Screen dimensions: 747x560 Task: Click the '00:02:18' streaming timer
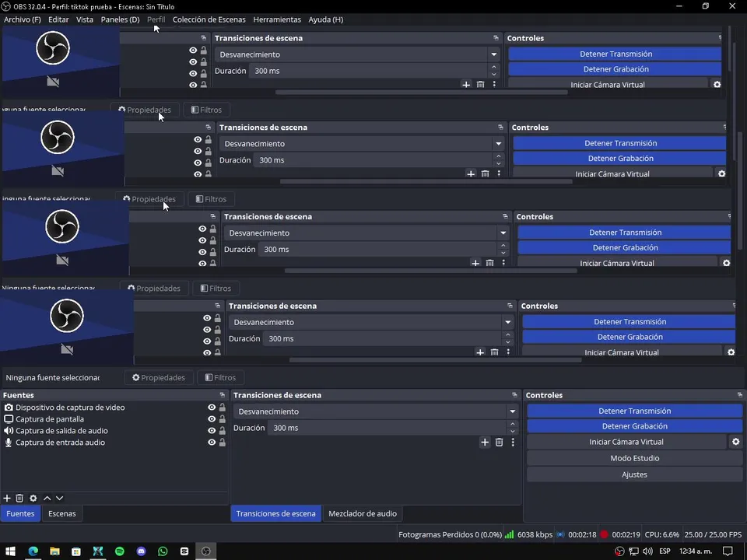(582, 535)
